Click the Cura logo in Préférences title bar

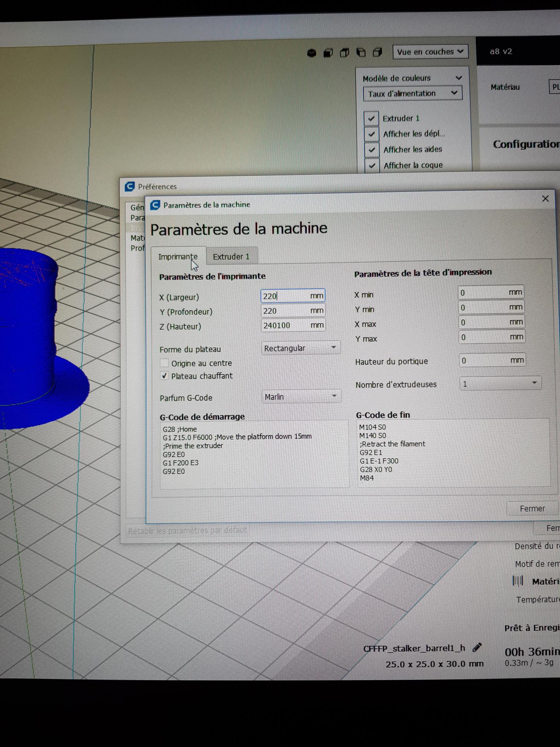[130, 186]
